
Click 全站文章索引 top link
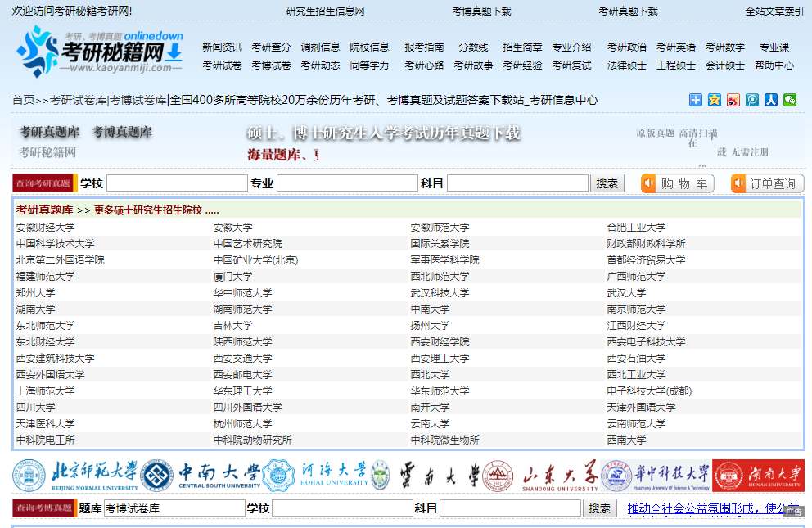click(774, 11)
